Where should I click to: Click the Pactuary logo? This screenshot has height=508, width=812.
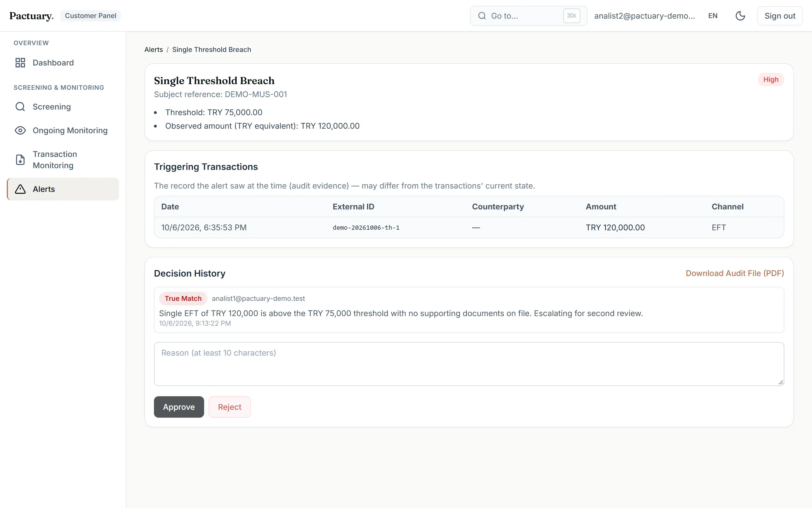(32, 16)
